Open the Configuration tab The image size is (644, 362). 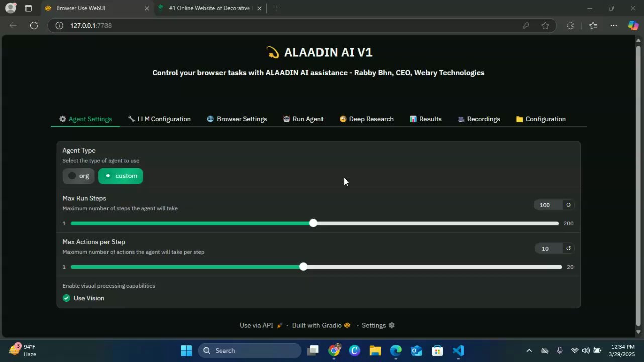[x=541, y=119]
